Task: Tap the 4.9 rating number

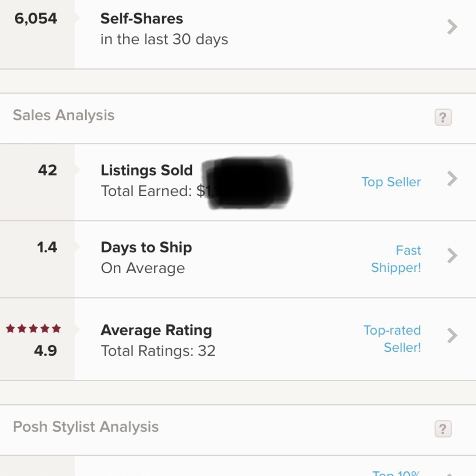Action: tap(46, 351)
